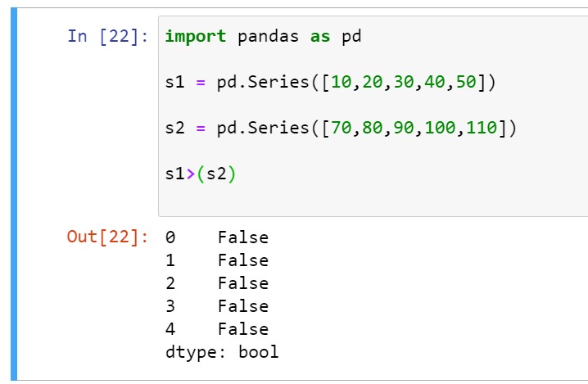Place cursor on the word pandas
The width and height of the screenshot is (588, 384).
[268, 37]
